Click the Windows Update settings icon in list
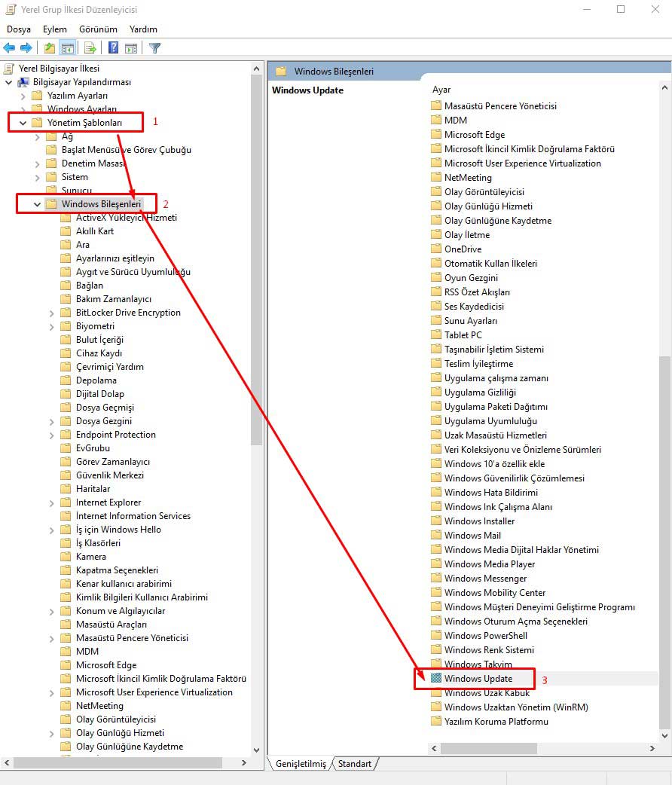Screen dimensions: 672x785 (x=436, y=678)
